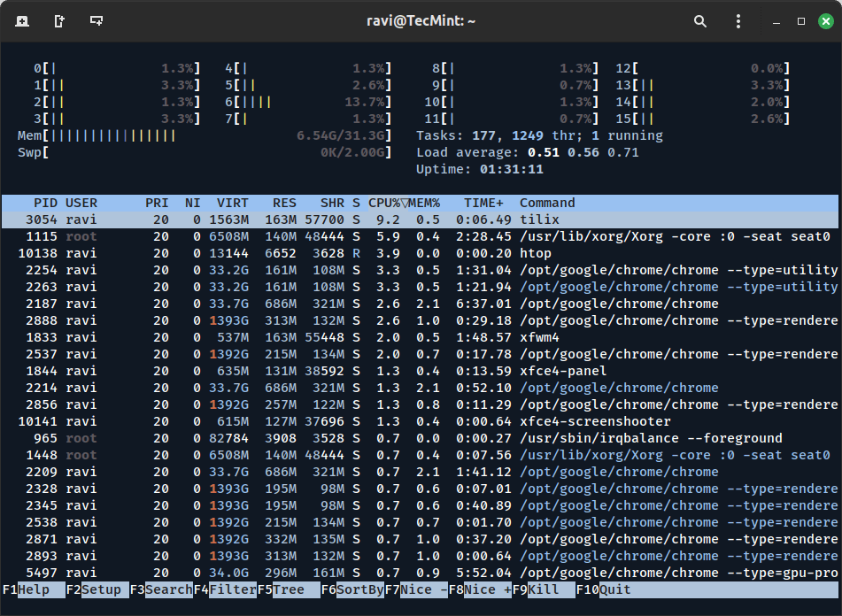The width and height of the screenshot is (842, 616).
Task: Click the CPU 6 usage meter at 13.7%
Action: coord(308,102)
